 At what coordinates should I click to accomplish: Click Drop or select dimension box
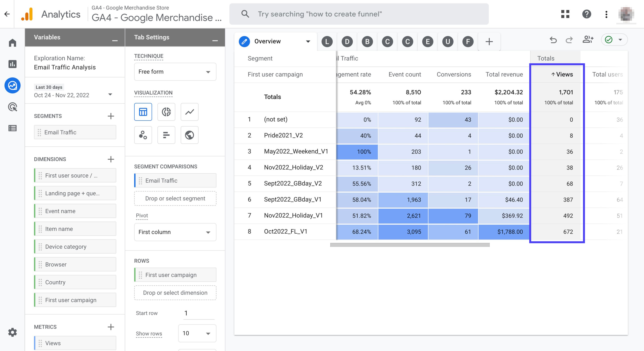point(175,293)
